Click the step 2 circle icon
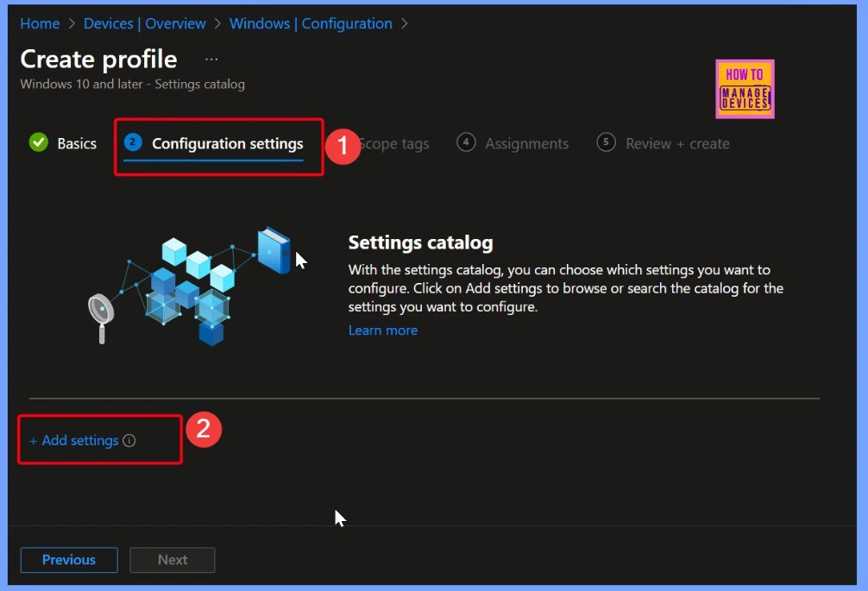This screenshot has height=591, width=868. (133, 142)
